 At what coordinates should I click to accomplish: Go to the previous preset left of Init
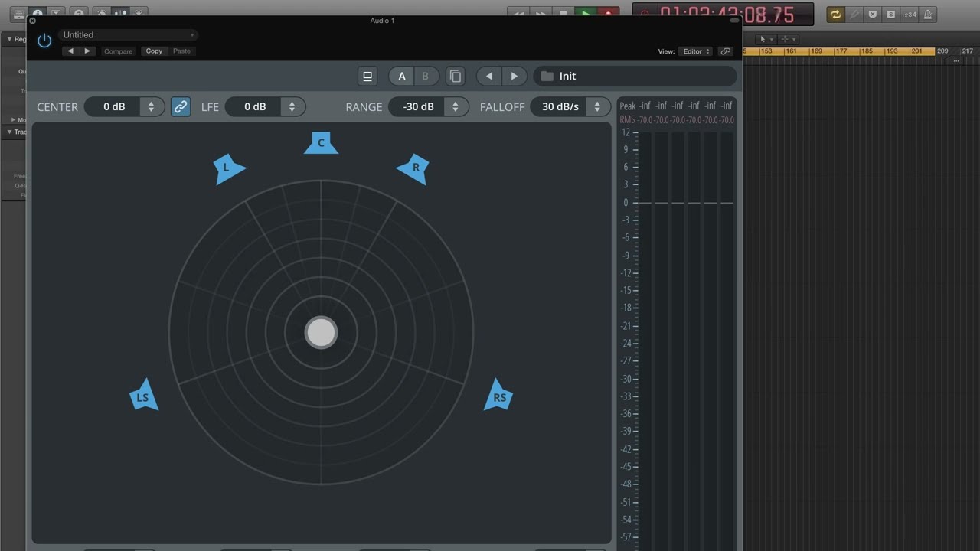[x=489, y=76]
